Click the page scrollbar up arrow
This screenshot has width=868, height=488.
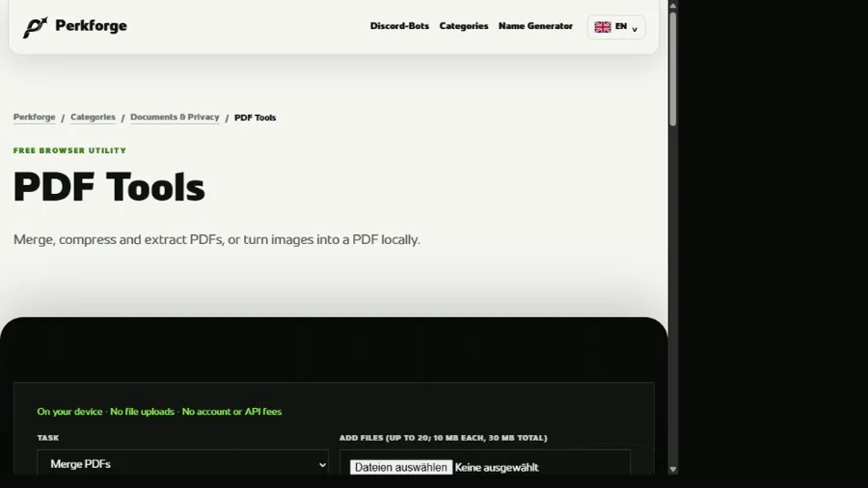point(672,6)
